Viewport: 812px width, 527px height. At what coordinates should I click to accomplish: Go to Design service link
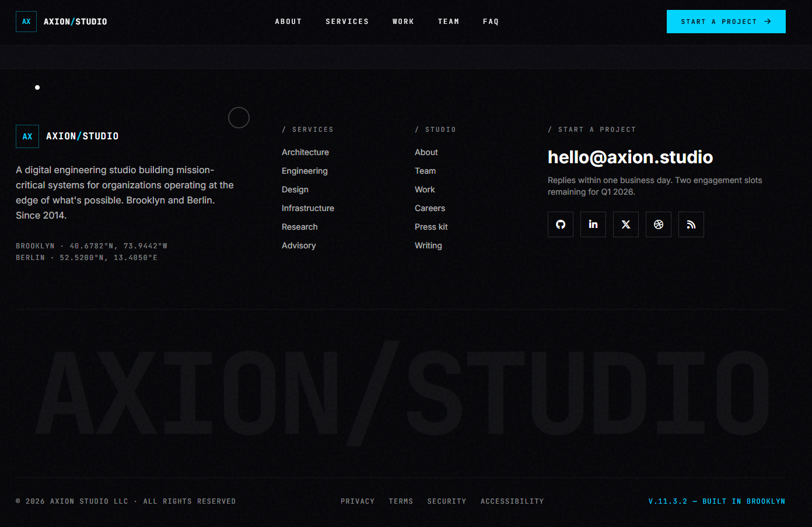pos(295,189)
